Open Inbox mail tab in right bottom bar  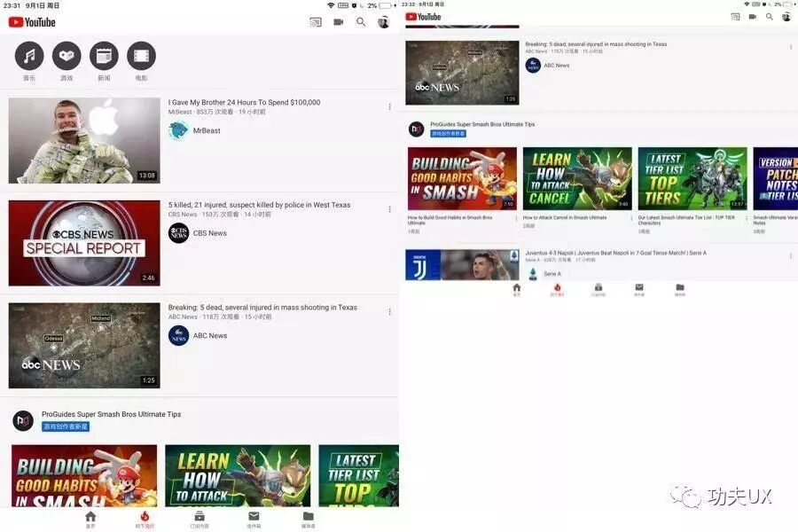tap(639, 290)
